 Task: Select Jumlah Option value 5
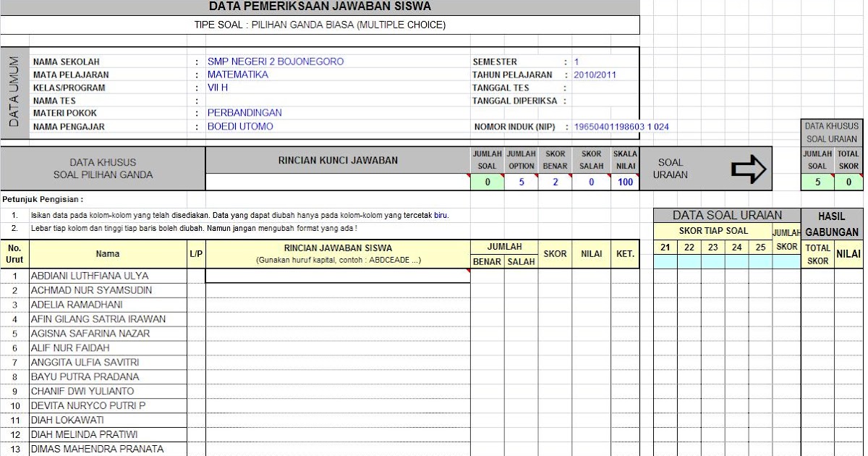click(x=522, y=182)
